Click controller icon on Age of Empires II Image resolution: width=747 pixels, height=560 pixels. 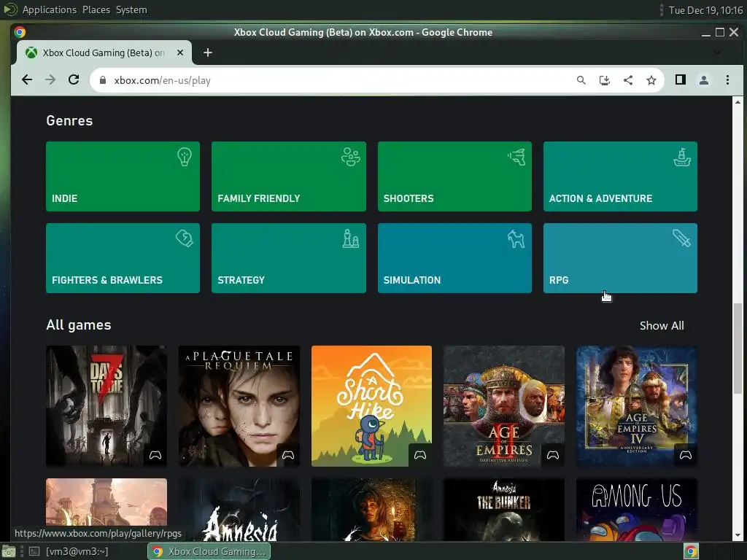tap(553, 455)
